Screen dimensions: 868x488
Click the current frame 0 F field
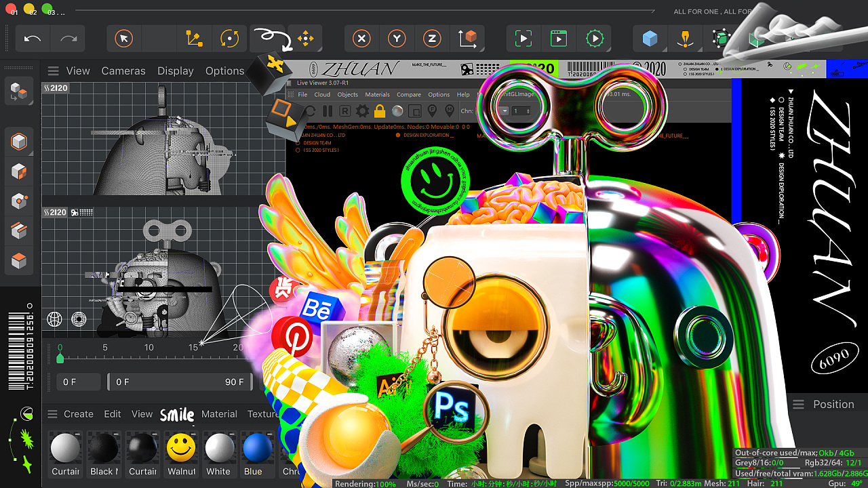click(78, 382)
